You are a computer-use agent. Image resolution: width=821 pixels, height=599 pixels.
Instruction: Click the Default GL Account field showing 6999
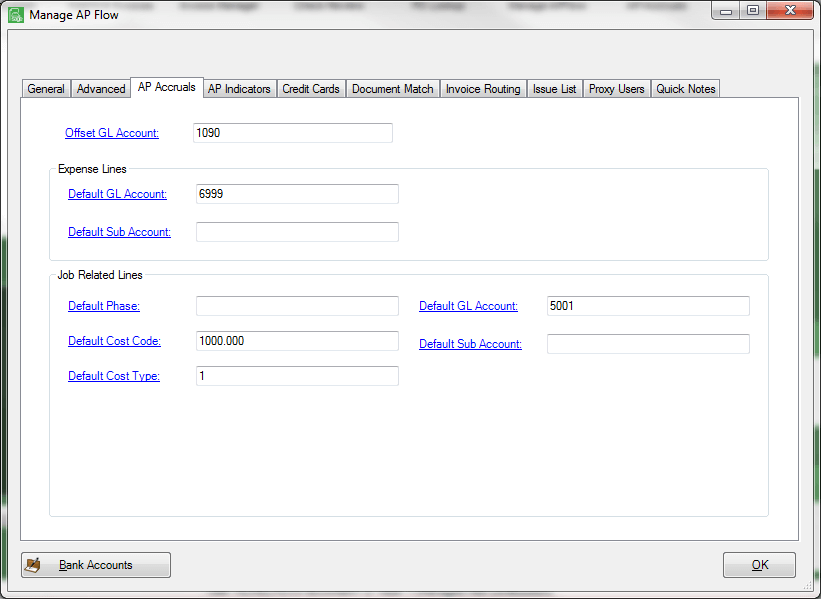297,194
